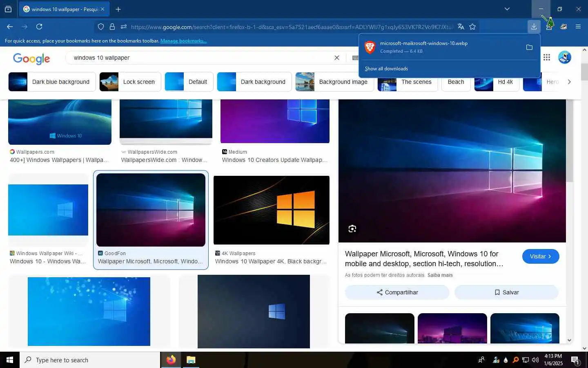Viewport: 588px width, 368px height.
Task: Open the Saiba mais link
Action: click(440, 275)
